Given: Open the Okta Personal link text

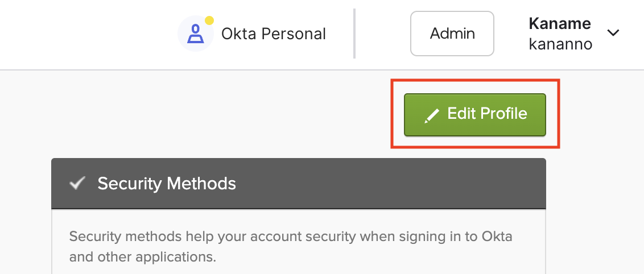Looking at the screenshot, I should (273, 34).
